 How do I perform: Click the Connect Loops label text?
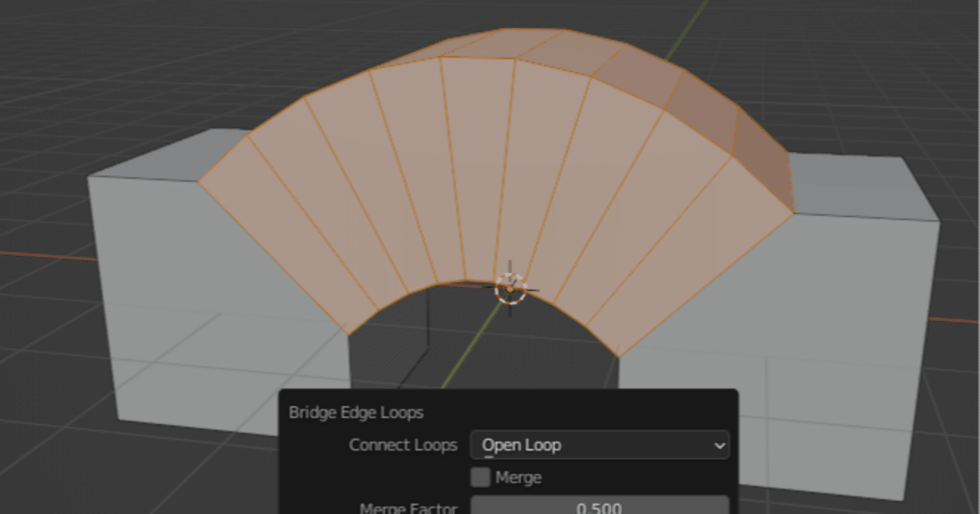click(403, 445)
